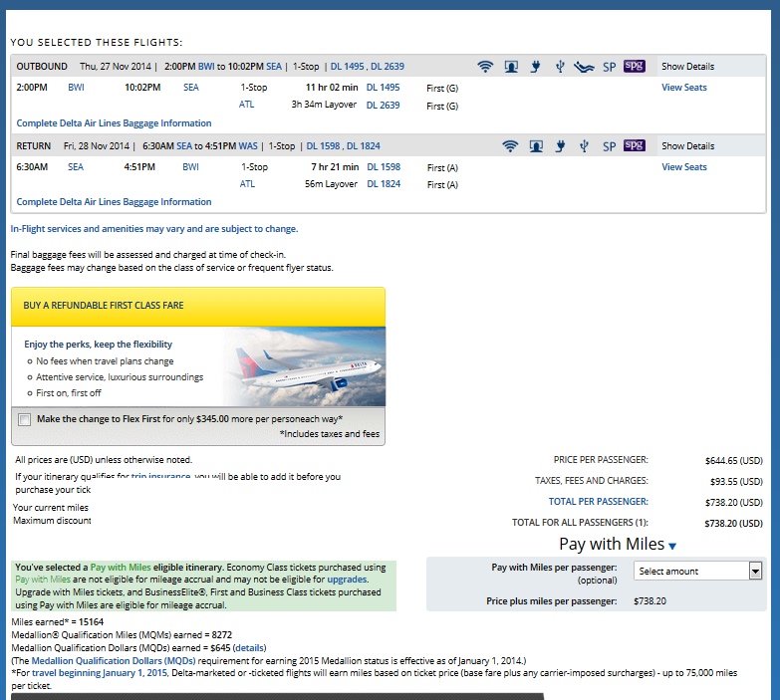View Seats for the outbound flight

click(683, 88)
